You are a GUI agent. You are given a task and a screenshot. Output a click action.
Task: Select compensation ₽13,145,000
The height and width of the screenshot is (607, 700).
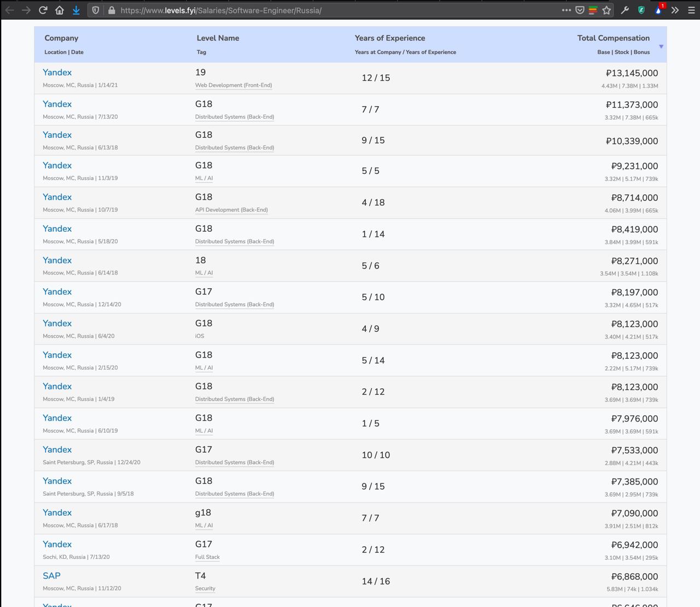coord(632,73)
